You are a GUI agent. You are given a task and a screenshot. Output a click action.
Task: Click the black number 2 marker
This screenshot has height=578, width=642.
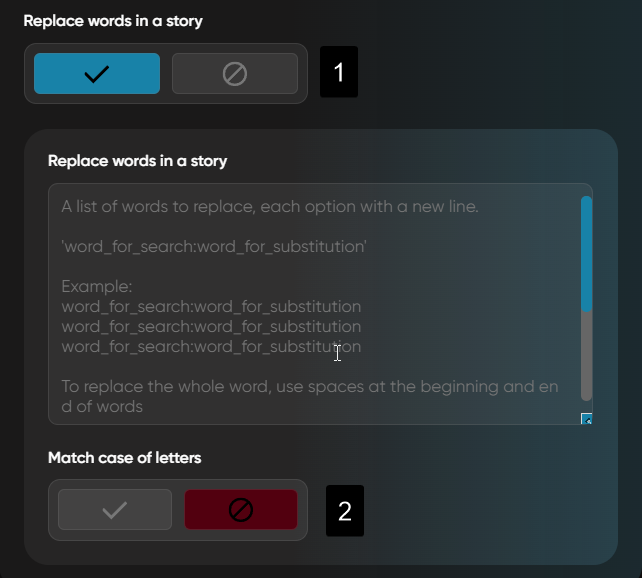345,511
